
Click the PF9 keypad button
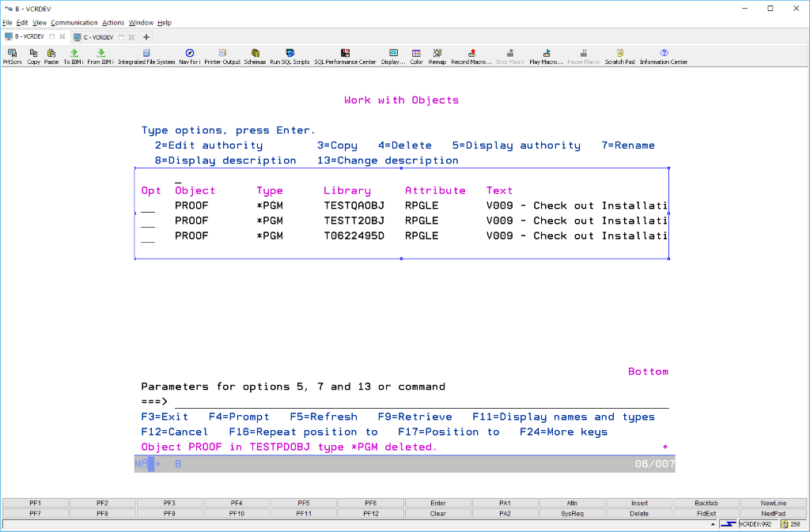coord(169,514)
